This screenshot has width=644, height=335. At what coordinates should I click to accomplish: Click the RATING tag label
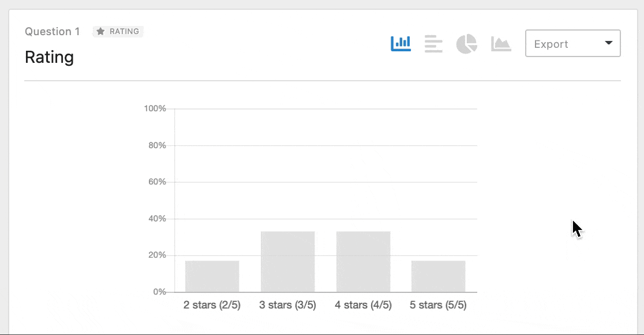pyautogui.click(x=124, y=32)
